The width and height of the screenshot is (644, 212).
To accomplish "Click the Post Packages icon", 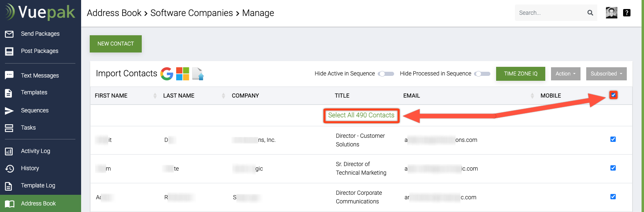I will [9, 51].
